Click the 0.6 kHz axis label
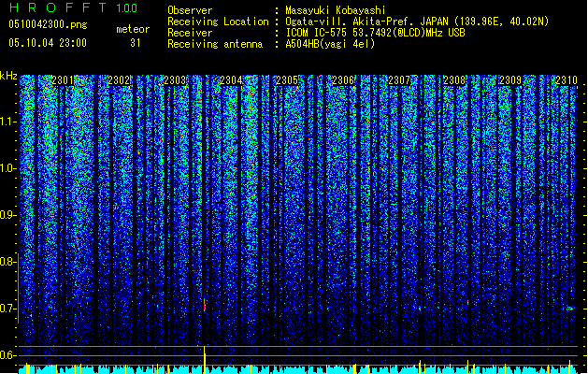This screenshot has height=374, width=588. tap(7, 355)
